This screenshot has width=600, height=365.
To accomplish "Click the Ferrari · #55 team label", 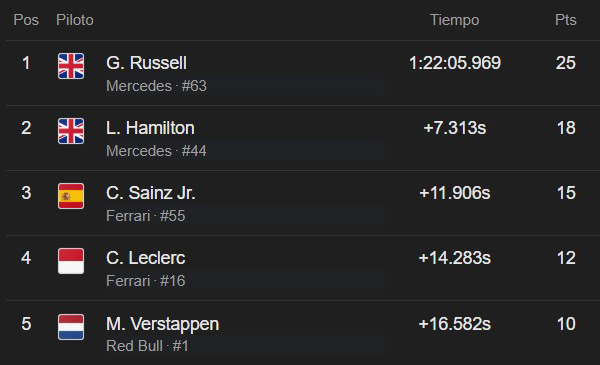I will (145, 216).
